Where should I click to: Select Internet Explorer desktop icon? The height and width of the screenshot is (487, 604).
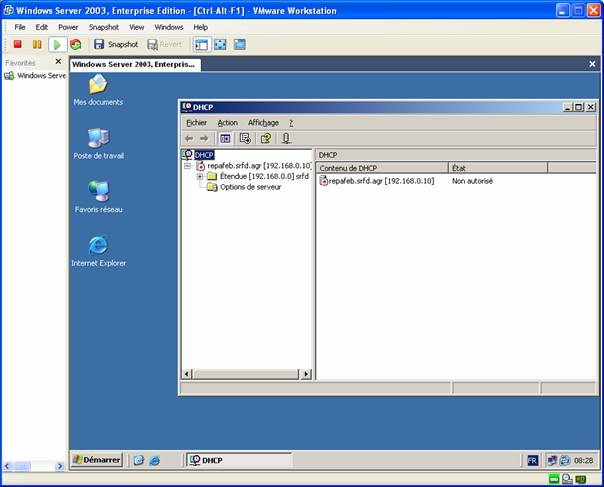98,251
